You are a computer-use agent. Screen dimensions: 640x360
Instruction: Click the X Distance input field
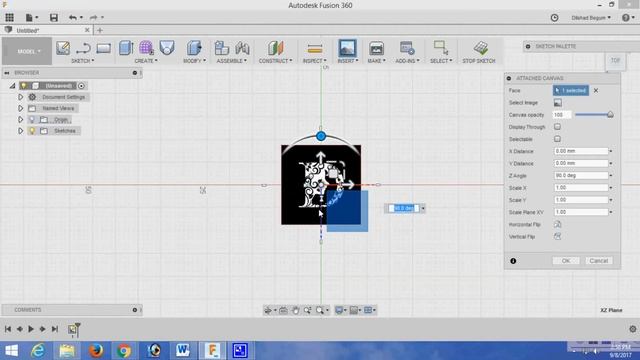click(x=581, y=151)
